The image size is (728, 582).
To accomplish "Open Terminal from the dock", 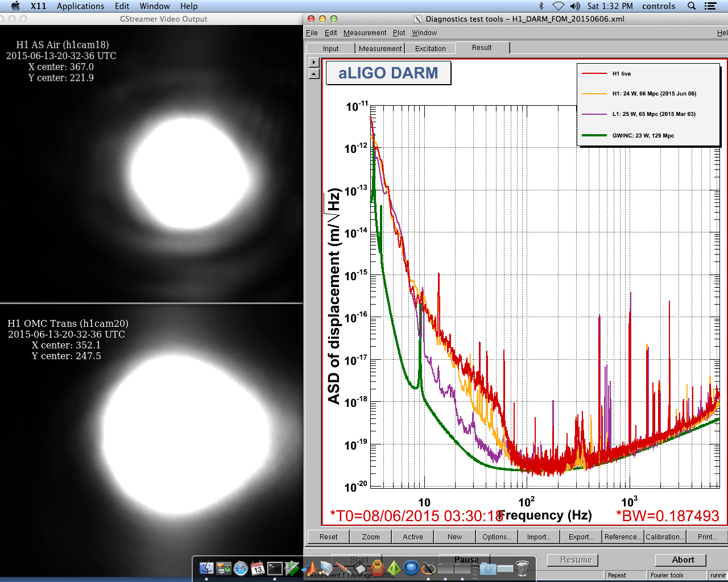I will click(275, 568).
